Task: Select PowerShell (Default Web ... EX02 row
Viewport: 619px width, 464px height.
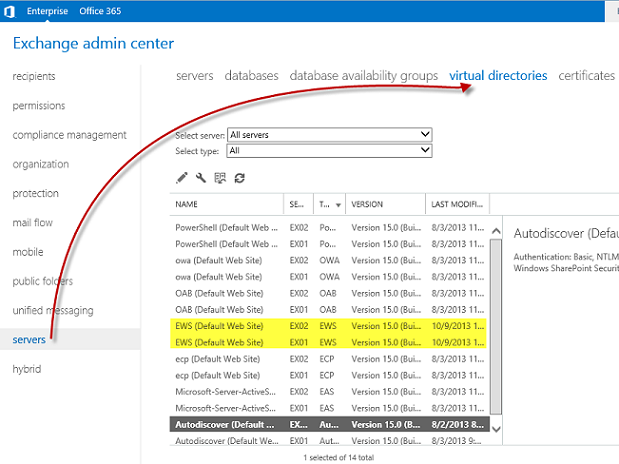Action: click(x=330, y=227)
